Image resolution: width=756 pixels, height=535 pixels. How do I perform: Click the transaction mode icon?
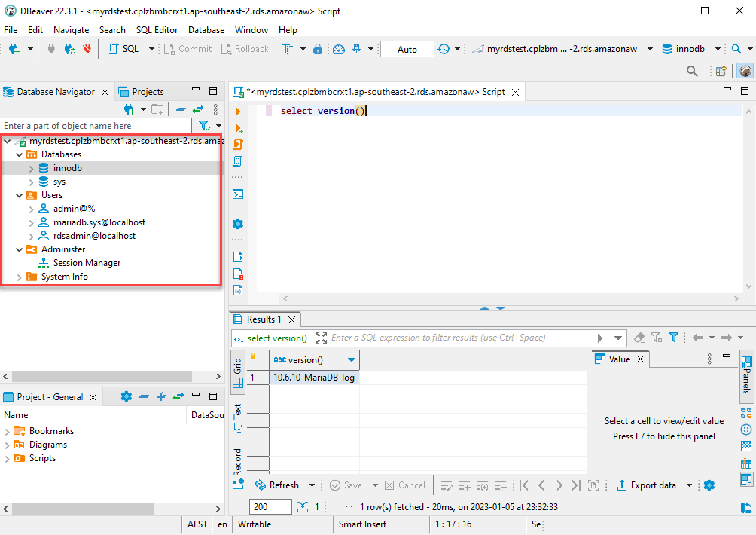(287, 49)
